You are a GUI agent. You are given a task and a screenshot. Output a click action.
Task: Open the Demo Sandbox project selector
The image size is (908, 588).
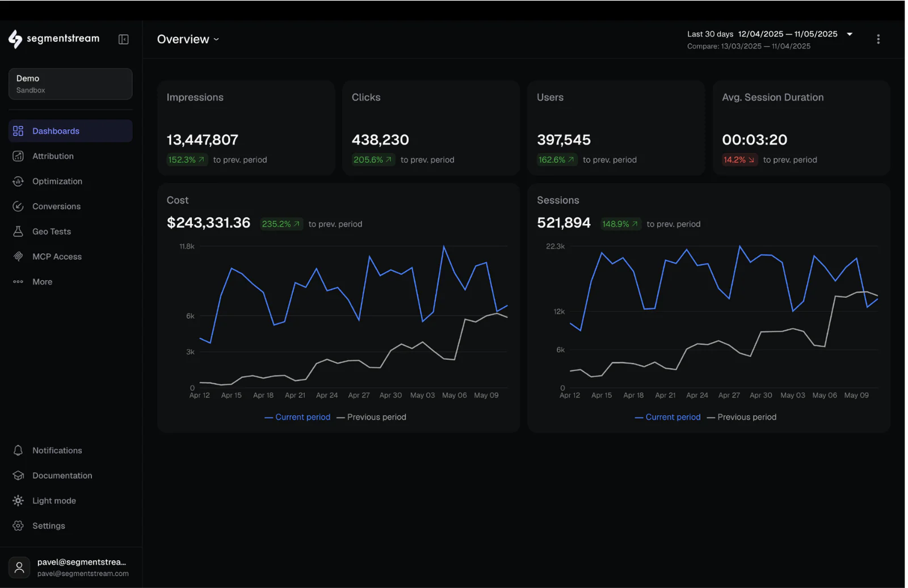click(70, 84)
